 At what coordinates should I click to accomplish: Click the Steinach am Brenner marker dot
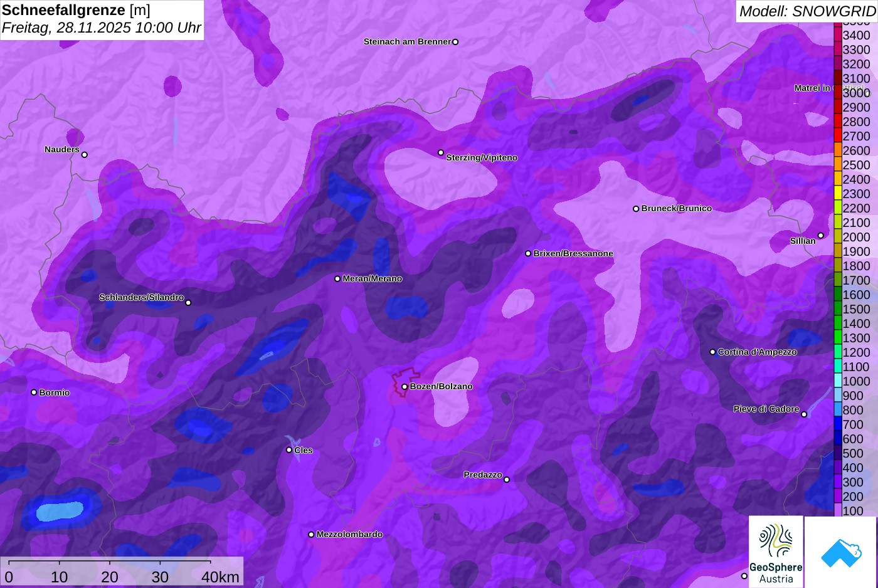[455, 42]
